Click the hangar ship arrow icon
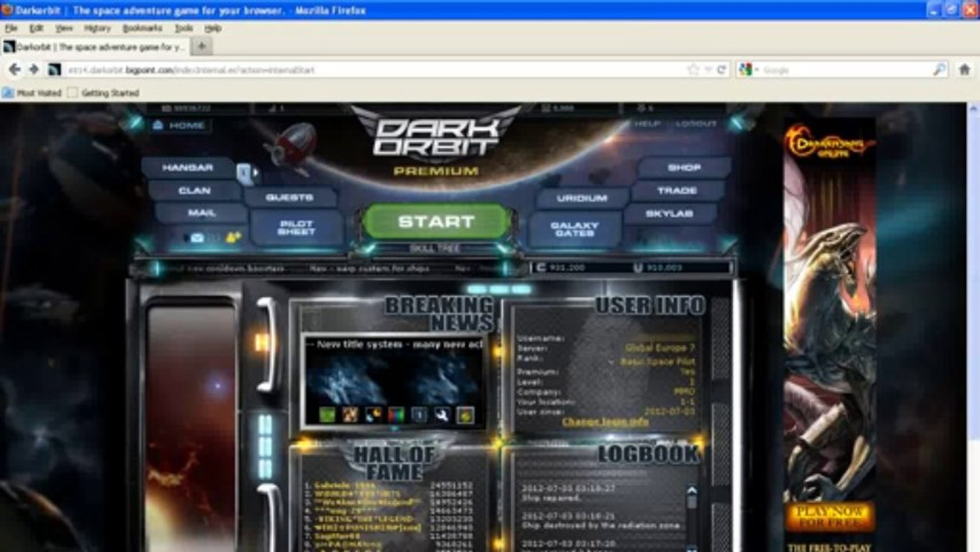This screenshot has height=552, width=980. 246,174
